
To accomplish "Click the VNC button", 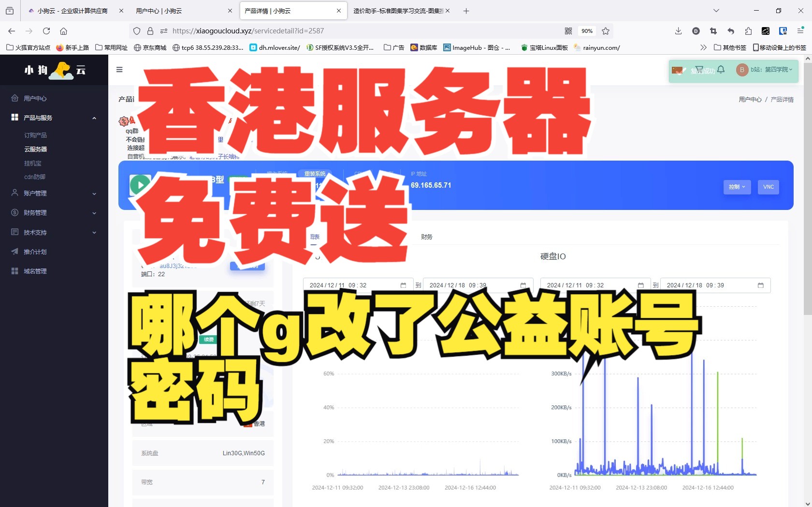I will click(x=768, y=187).
